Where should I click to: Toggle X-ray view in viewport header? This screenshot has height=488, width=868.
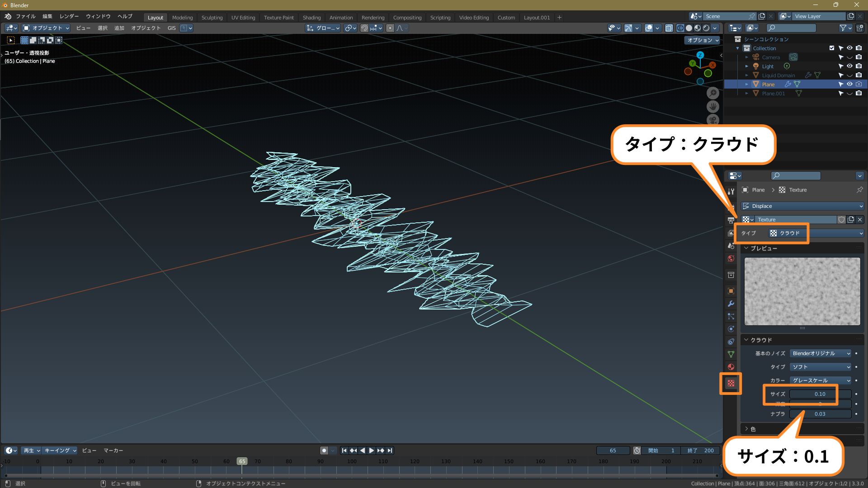pyautogui.click(x=669, y=28)
